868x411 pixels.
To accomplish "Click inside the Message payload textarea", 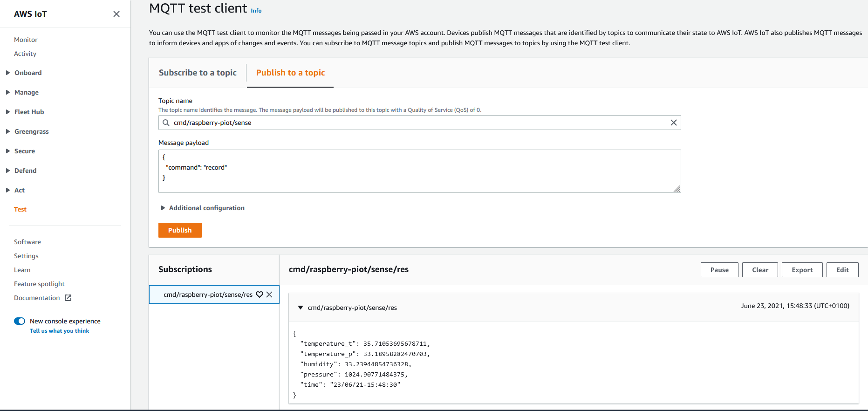I will click(x=420, y=171).
